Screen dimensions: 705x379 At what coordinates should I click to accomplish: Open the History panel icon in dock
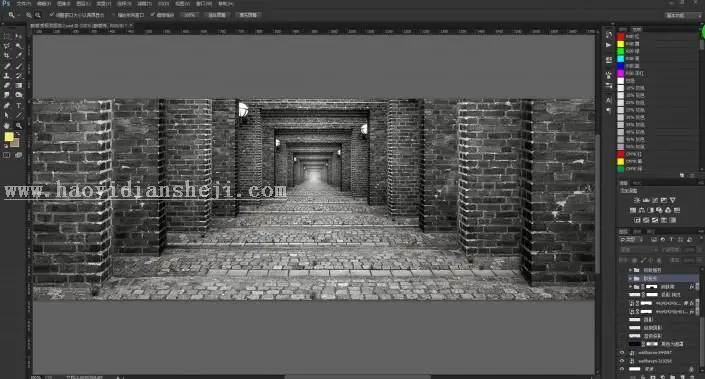tap(609, 35)
